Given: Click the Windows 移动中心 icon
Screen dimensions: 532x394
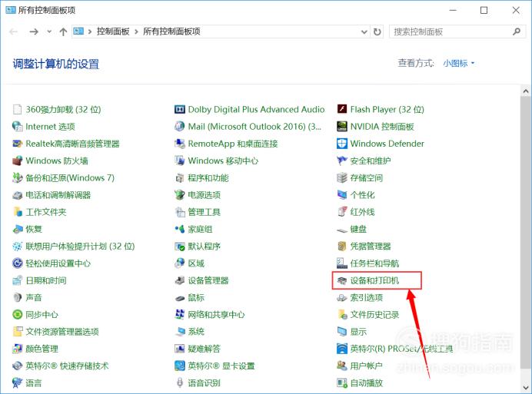Looking at the screenshot, I should [179, 161].
